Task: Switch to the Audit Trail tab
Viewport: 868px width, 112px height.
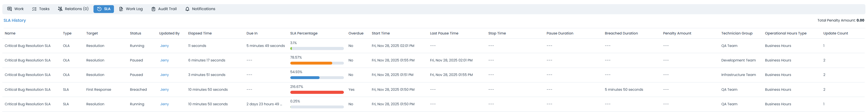Action: point(167,9)
